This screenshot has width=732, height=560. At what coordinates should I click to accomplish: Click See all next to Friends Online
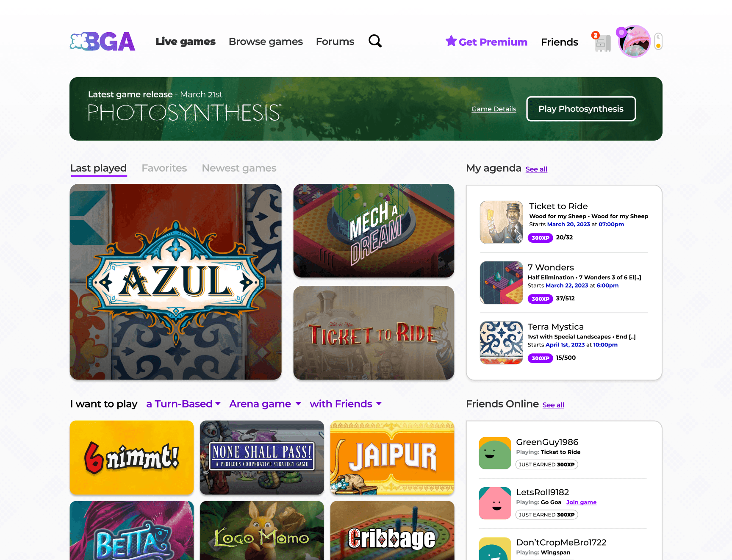553,405
